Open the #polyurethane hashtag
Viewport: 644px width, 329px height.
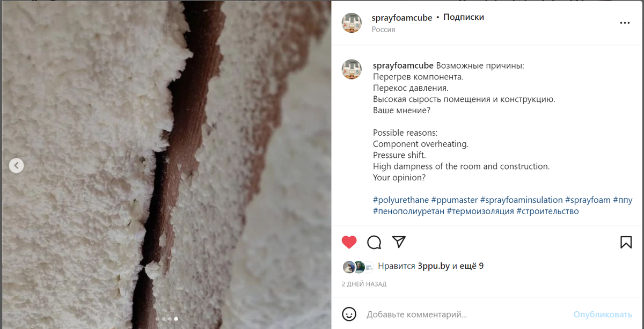[401, 200]
